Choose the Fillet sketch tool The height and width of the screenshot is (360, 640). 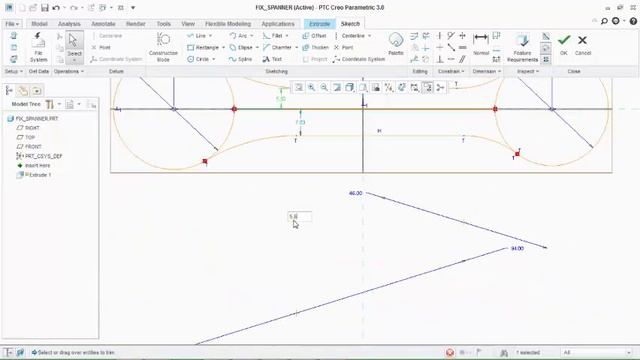click(x=273, y=36)
